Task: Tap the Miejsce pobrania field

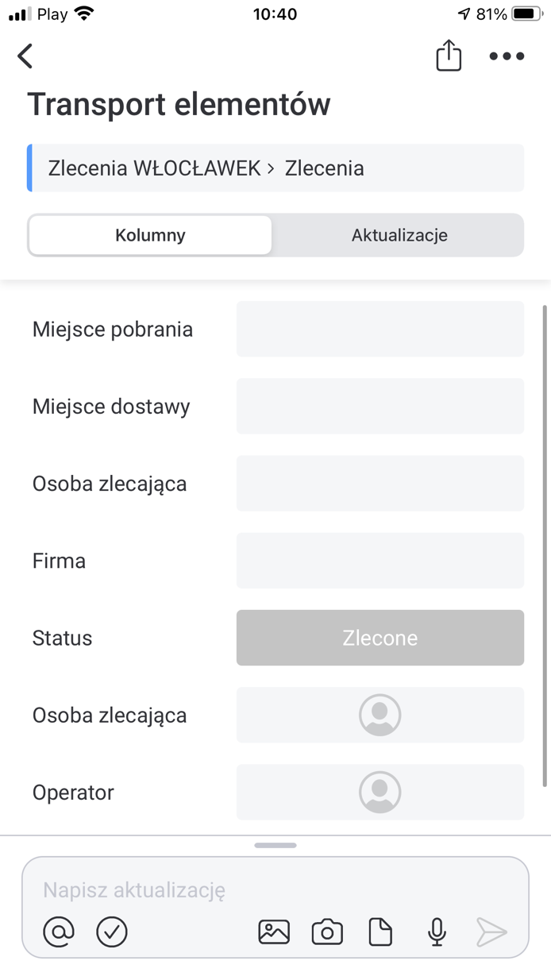Action: coord(380,329)
